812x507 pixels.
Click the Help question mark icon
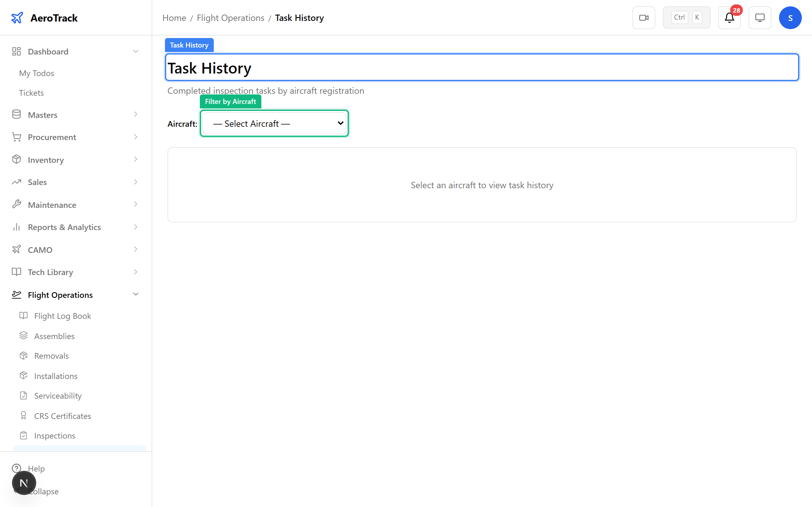17,468
